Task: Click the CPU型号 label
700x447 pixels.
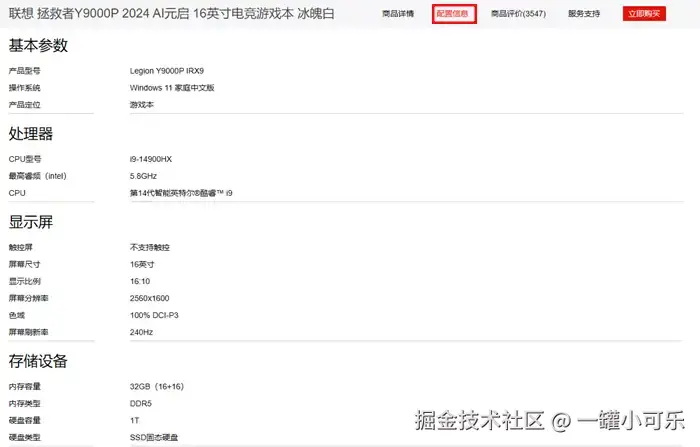Action: [25, 159]
